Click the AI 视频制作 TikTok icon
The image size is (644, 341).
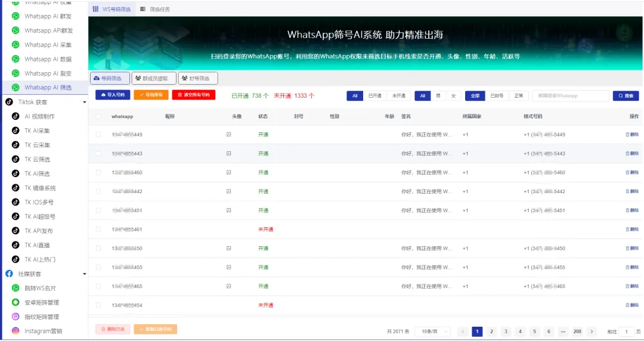point(16,116)
